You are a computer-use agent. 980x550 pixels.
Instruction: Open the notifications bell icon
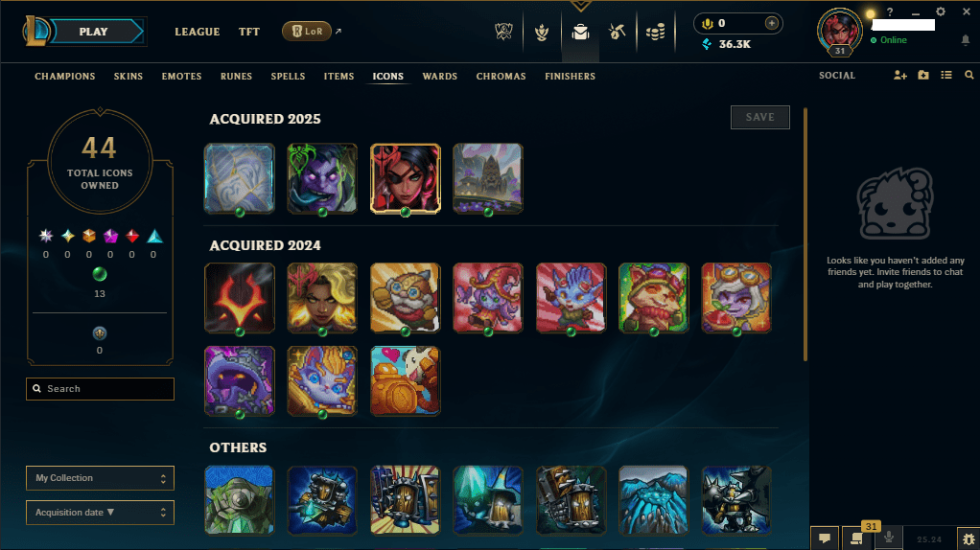tap(965, 40)
